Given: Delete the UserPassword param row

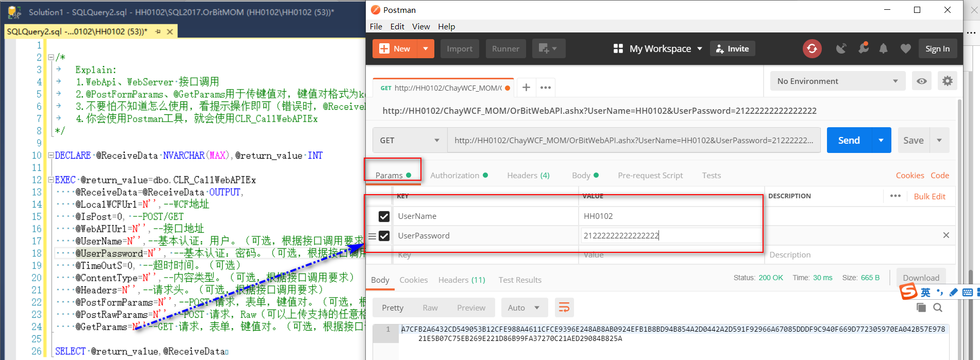Looking at the screenshot, I should [946, 235].
